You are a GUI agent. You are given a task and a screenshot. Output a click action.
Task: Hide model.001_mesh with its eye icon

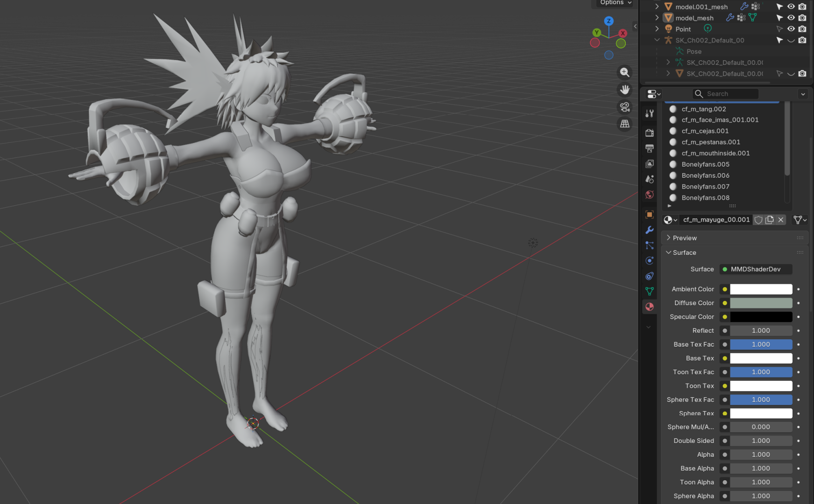coord(791,7)
